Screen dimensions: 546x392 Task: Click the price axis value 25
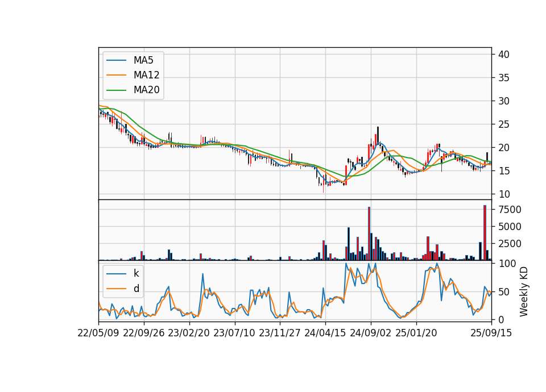coord(504,124)
